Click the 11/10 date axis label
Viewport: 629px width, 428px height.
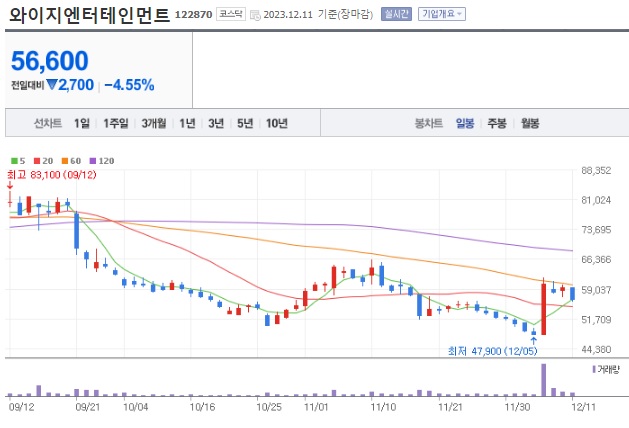pyautogui.click(x=383, y=407)
